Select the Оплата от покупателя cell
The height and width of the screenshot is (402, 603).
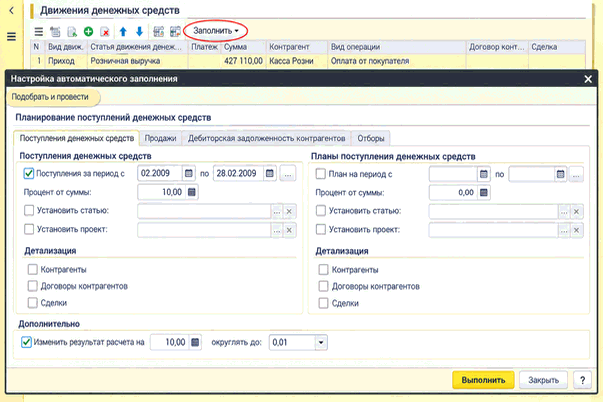[x=396, y=61]
